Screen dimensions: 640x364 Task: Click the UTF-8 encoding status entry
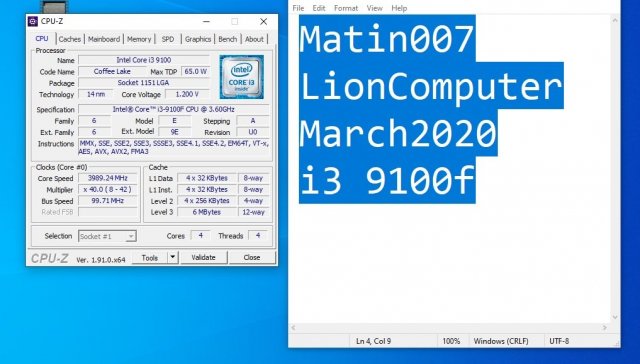(559, 341)
